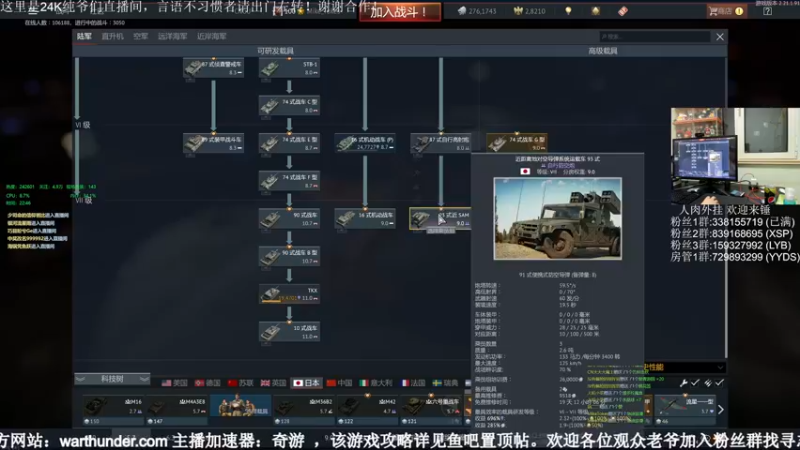This screenshot has width=800, height=450.
Task: Choose the 美国 USA nation tab
Action: tap(174, 383)
